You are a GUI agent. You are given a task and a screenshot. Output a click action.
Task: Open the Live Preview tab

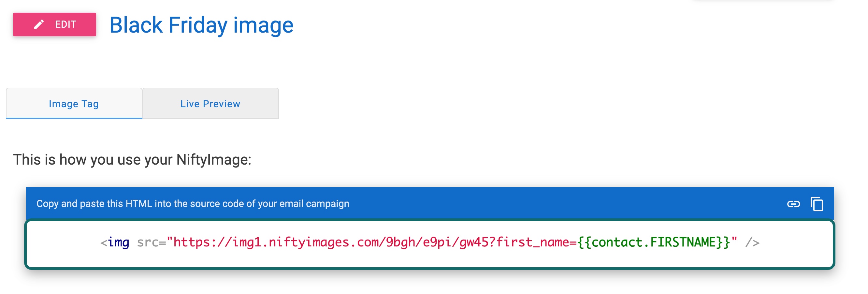(210, 104)
